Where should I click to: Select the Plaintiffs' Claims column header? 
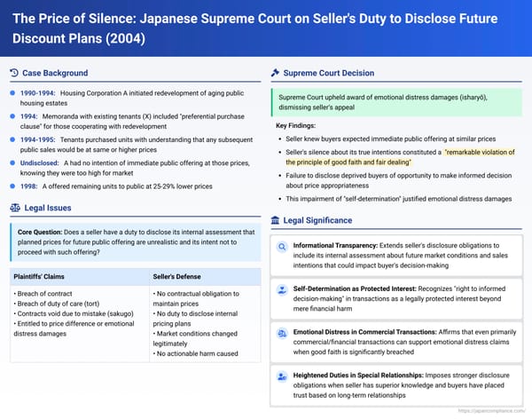click(x=44, y=275)
